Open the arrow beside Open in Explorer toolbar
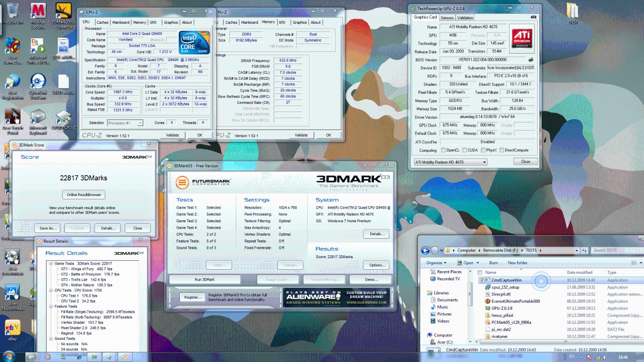644x362 pixels. pyautogui.click(x=478, y=263)
